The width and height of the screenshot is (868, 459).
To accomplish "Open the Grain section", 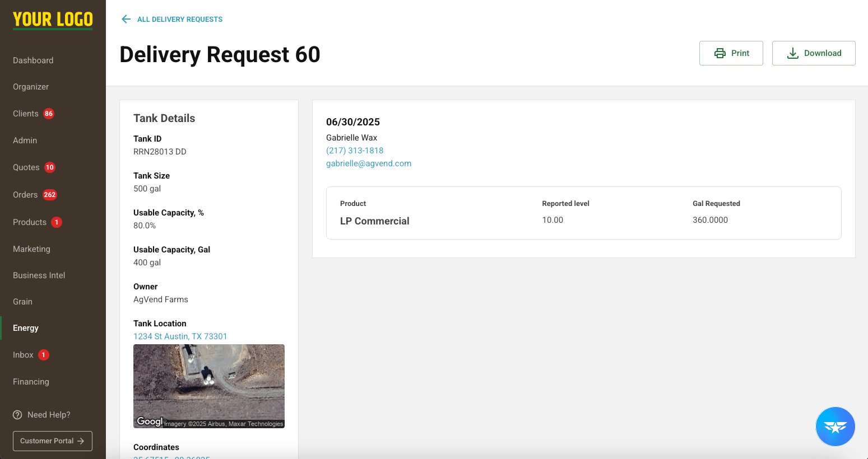I will [22, 302].
